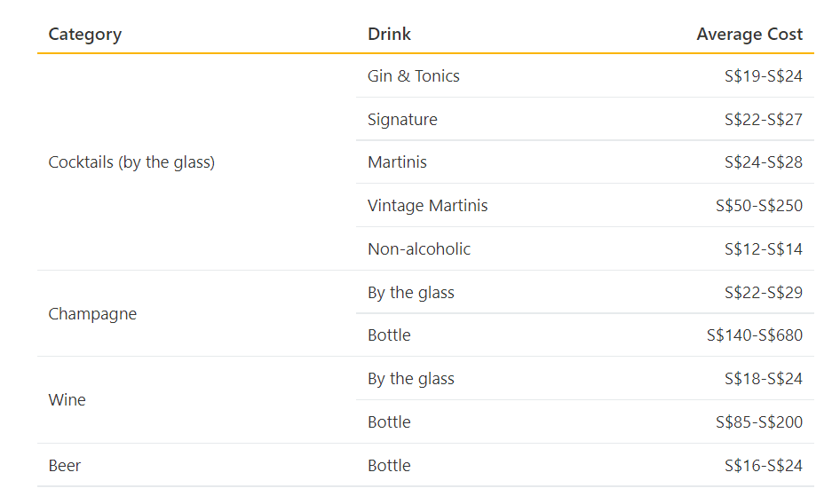The width and height of the screenshot is (832, 504).
Task: Select the S$50-S$250 price cell
Action: coord(759,206)
